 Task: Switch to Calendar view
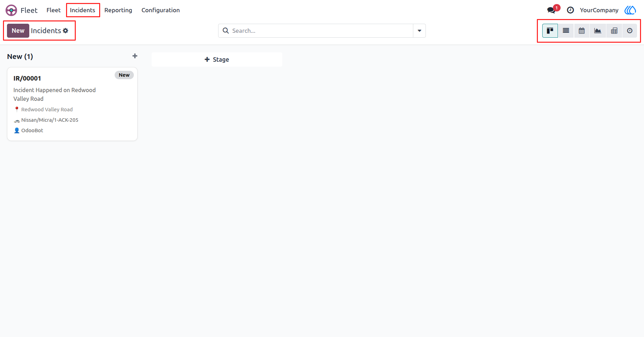[x=582, y=31]
